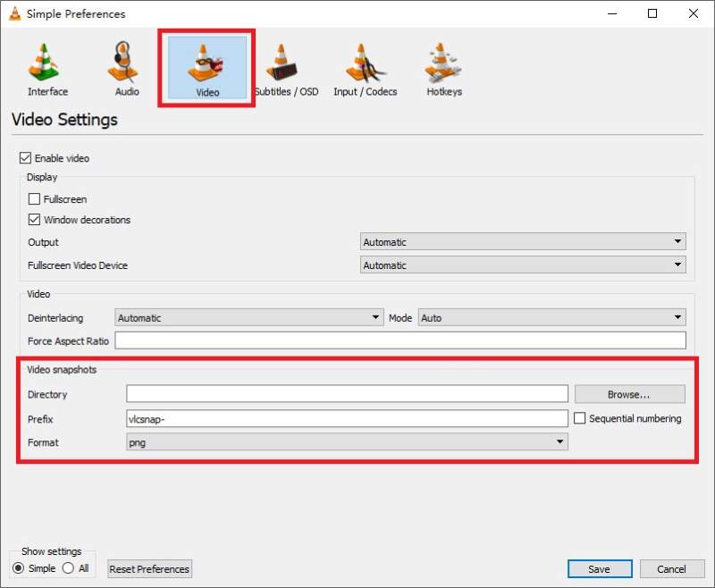Click the Video Settings heading

tap(64, 120)
